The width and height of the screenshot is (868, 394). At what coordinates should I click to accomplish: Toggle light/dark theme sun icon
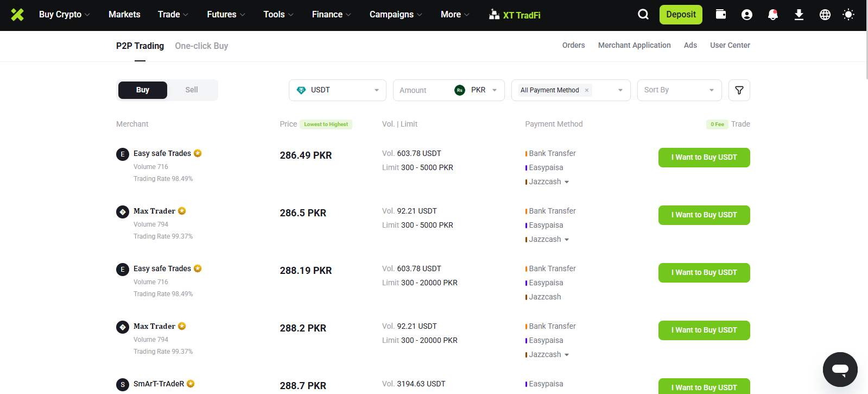click(848, 15)
